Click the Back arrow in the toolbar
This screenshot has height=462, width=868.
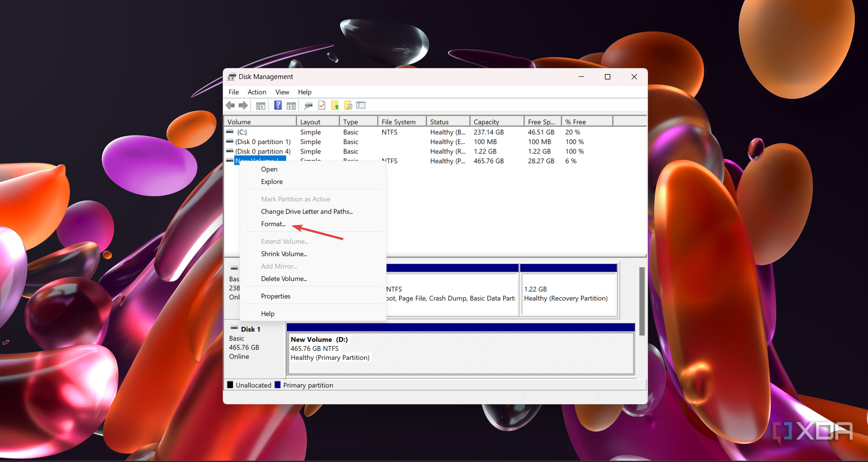tap(230, 106)
